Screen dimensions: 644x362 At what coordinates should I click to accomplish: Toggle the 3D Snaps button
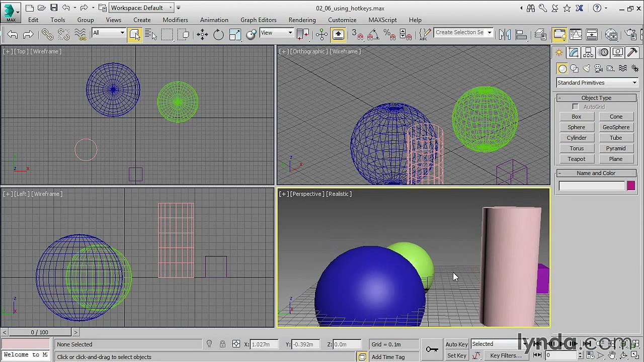point(357,34)
